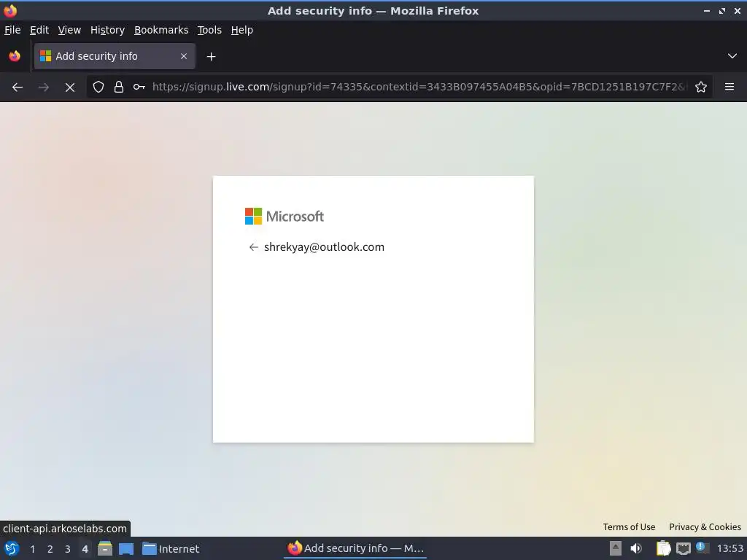
Task: Open clipboard manager tray icon
Action: [663, 548]
